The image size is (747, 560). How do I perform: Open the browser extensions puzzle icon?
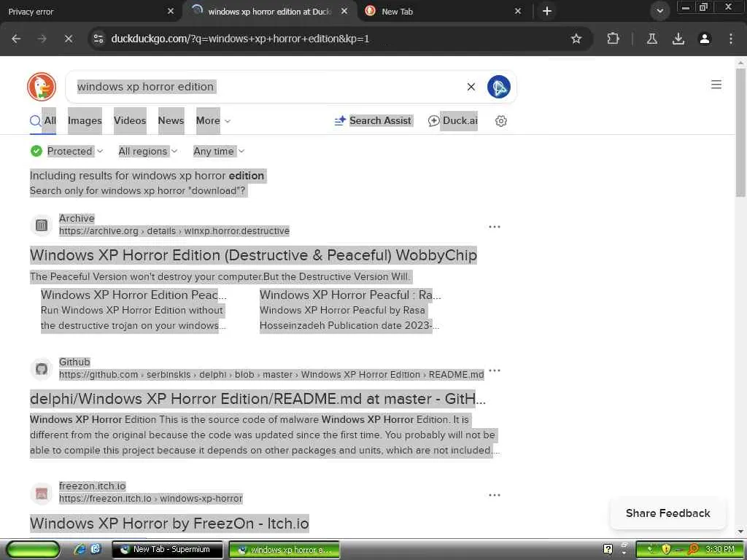point(613,39)
